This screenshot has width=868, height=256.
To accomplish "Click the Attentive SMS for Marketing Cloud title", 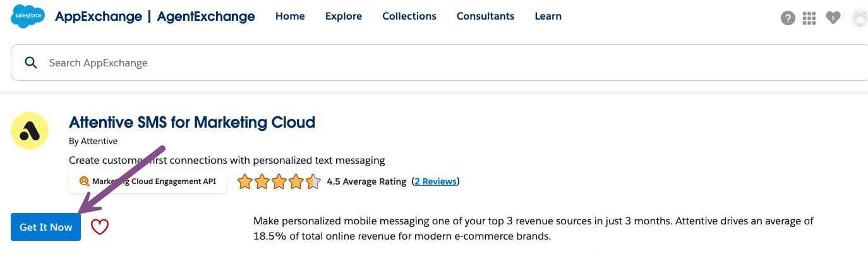I will click(192, 122).
